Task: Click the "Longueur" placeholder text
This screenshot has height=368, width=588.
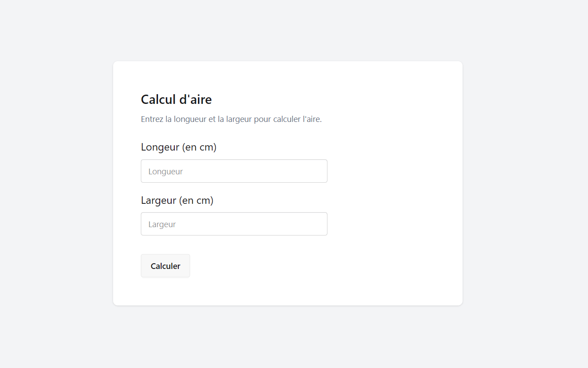Action: point(165,172)
